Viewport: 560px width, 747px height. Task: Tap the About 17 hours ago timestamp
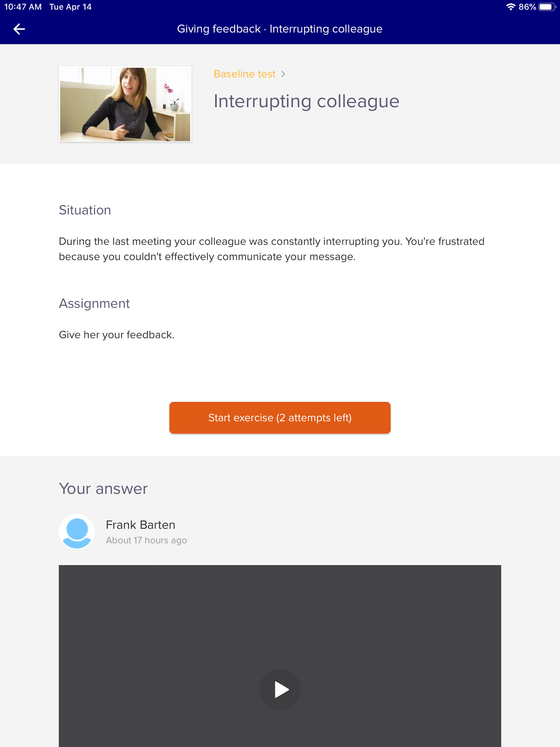pos(146,540)
